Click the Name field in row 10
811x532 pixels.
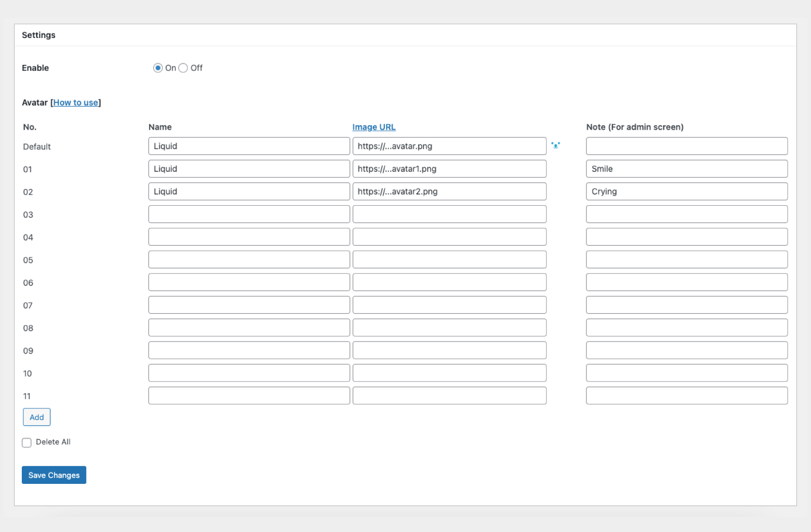249,373
